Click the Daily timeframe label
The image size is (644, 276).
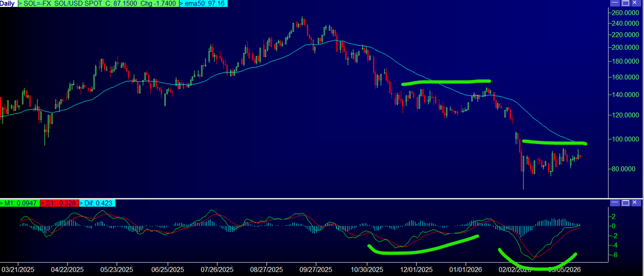(8, 4)
